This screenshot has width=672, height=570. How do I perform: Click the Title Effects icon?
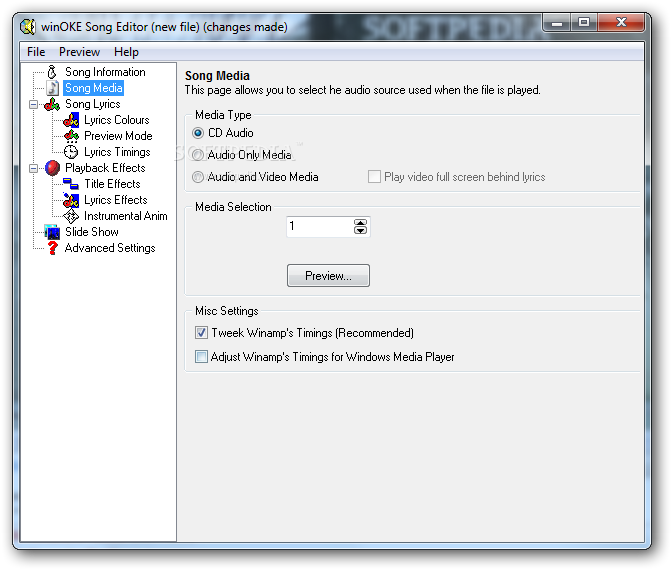pyautogui.click(x=71, y=184)
